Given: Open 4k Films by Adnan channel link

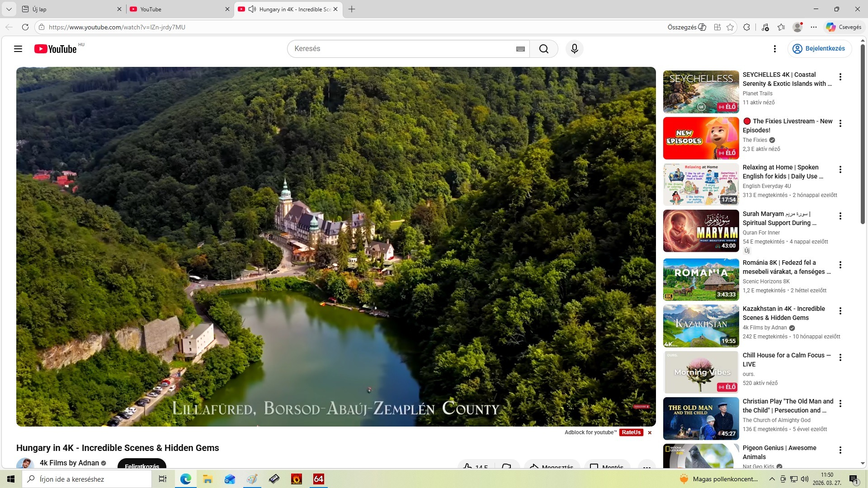Looking at the screenshot, I should click(69, 463).
